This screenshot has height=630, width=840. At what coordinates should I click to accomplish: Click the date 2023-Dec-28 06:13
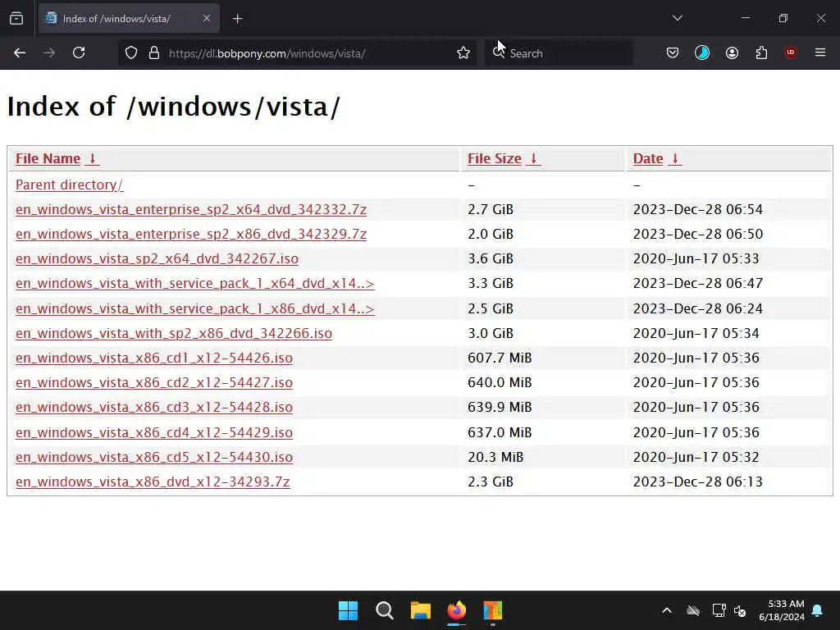click(x=698, y=482)
